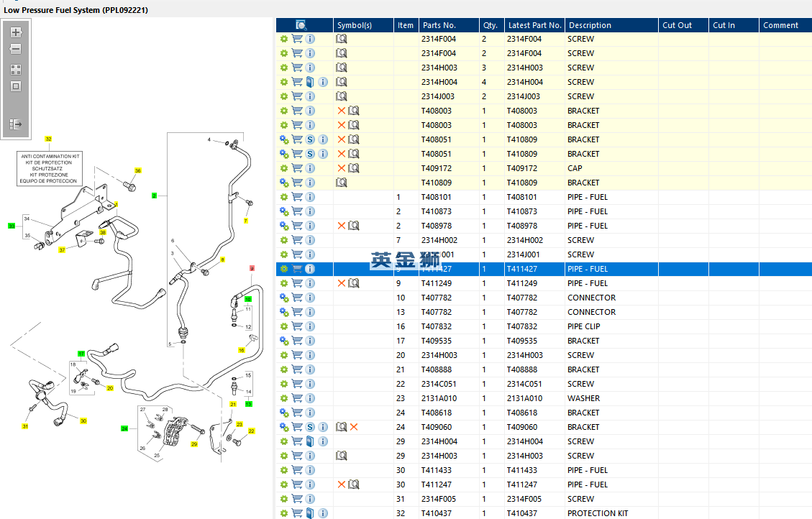Open info for T407832 PIPE CLIP
The width and height of the screenshot is (812, 519).
(x=310, y=326)
